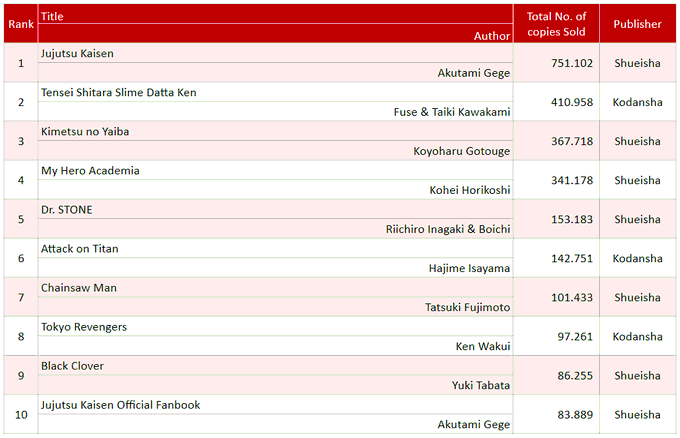Click the Kodansha publisher for Attack on Titan
The width and height of the screenshot is (680, 438).
click(638, 258)
